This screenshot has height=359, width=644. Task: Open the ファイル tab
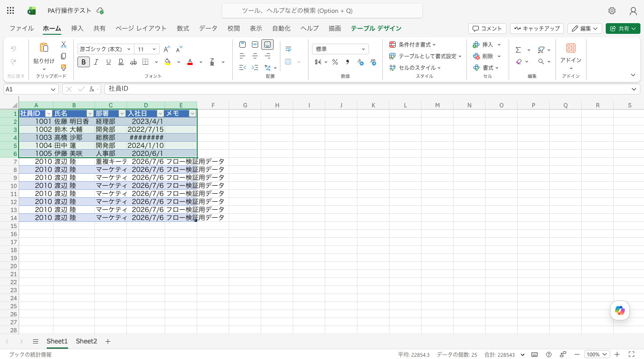tap(21, 28)
